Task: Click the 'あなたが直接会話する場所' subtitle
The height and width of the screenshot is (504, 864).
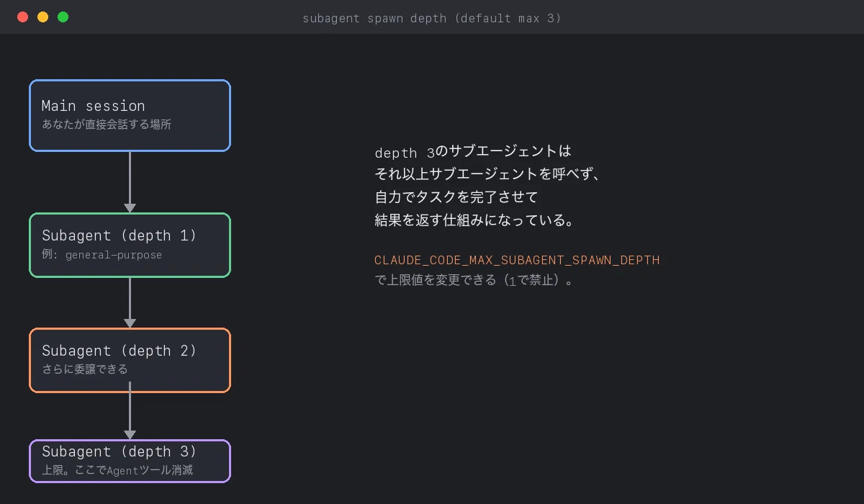Action: click(x=107, y=124)
